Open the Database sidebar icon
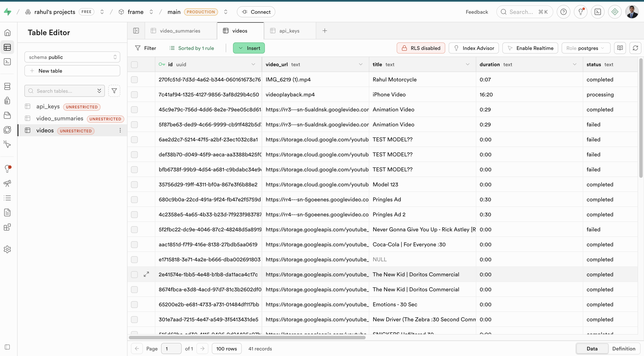 (7, 86)
